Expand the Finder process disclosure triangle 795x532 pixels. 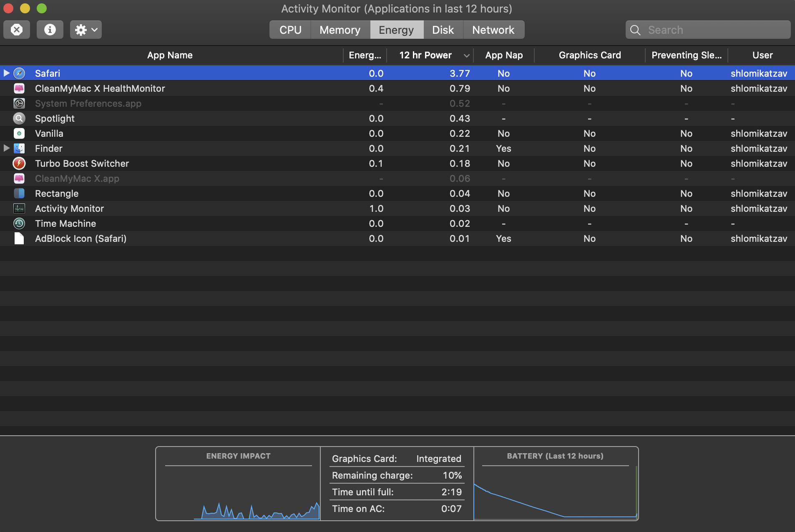tap(6, 148)
